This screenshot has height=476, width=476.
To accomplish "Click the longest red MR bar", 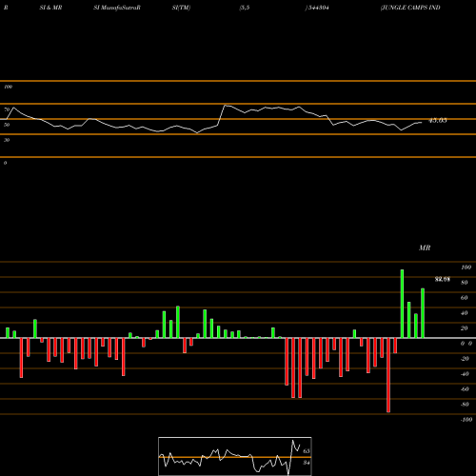I will 388,375.
